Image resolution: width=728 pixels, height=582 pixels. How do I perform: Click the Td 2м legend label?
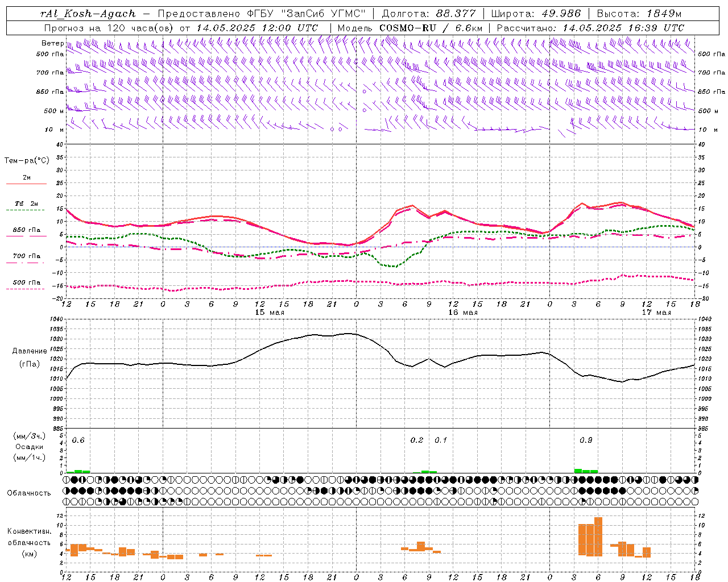coord(26,203)
